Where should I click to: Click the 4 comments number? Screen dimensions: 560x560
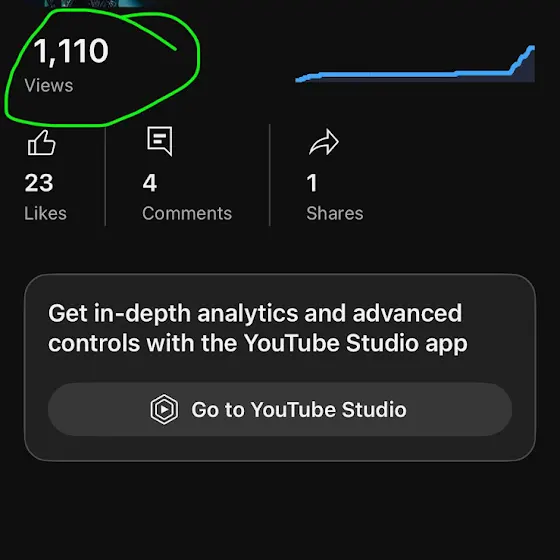(x=150, y=183)
